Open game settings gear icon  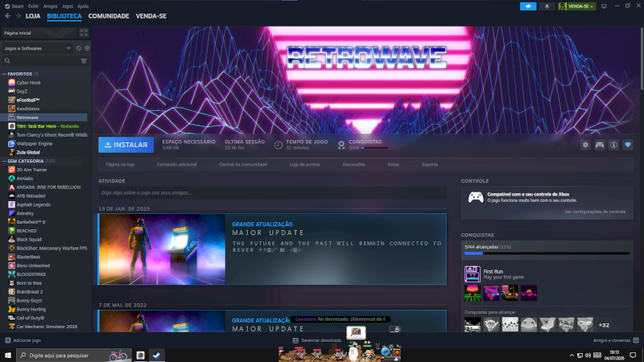[585, 145]
